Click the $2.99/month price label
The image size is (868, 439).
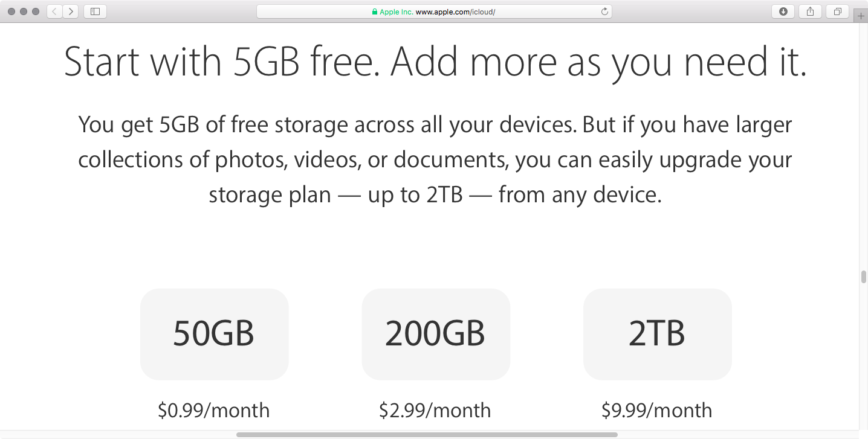click(435, 411)
